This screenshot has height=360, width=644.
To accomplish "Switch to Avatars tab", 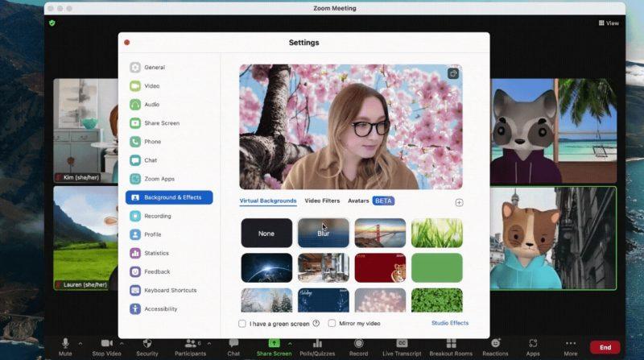I will click(358, 201).
